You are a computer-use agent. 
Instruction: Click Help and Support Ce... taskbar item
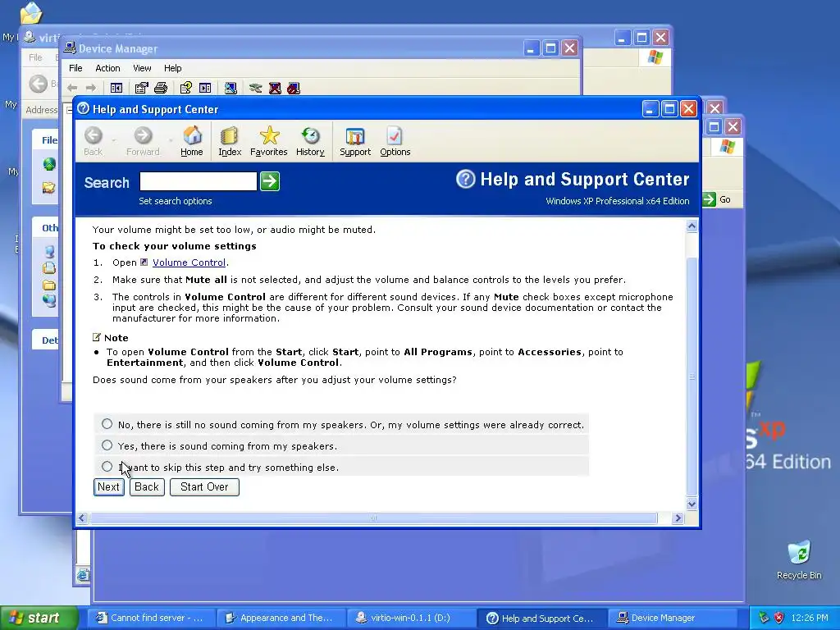pos(541,618)
